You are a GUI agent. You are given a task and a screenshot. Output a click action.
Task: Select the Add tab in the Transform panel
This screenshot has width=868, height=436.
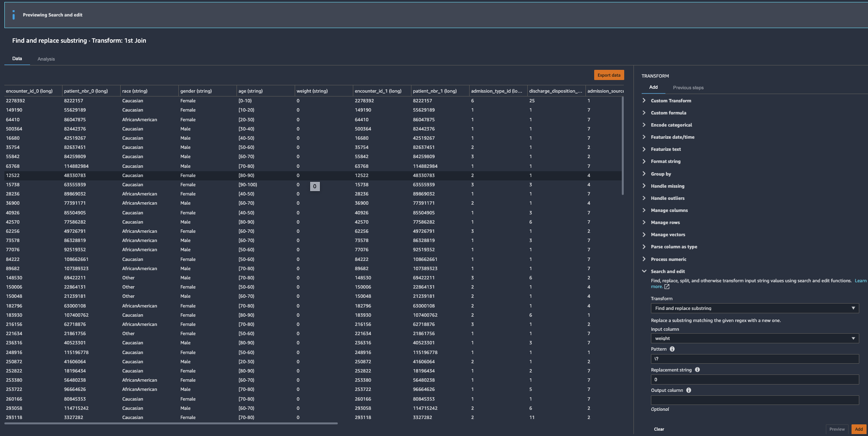[x=653, y=87]
